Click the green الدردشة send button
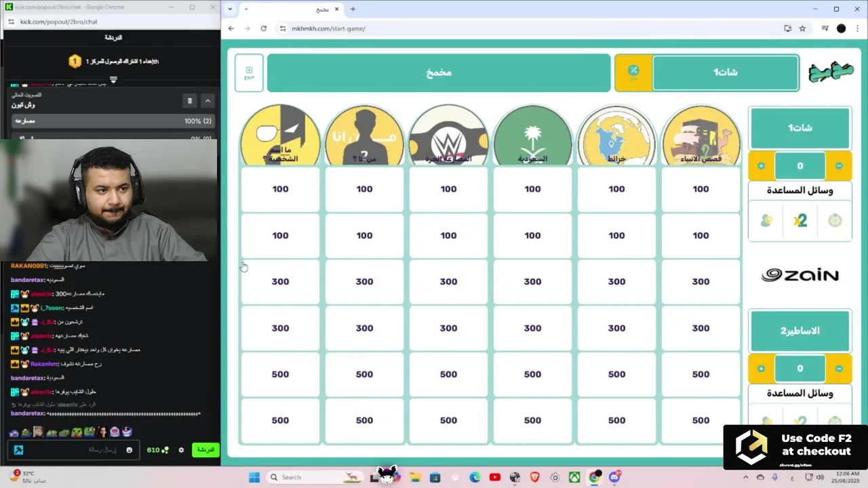Screen dimensions: 868x488 [x=205, y=450]
